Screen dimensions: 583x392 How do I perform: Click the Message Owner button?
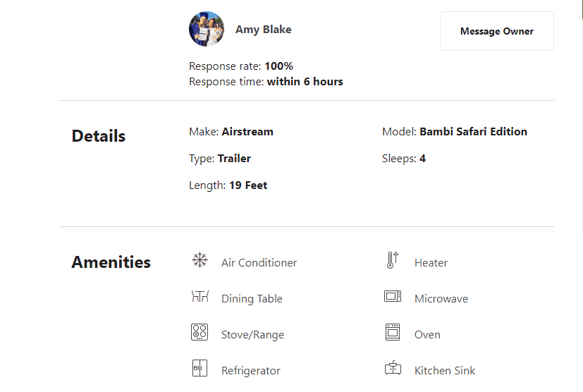[497, 31]
